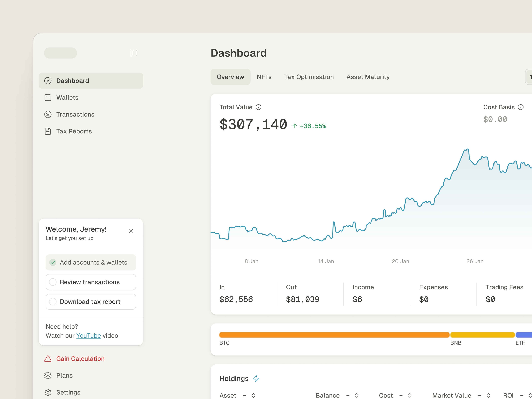Screen dimensions: 532x399
Task: Click the ETH label under the bar
Action: click(520, 343)
